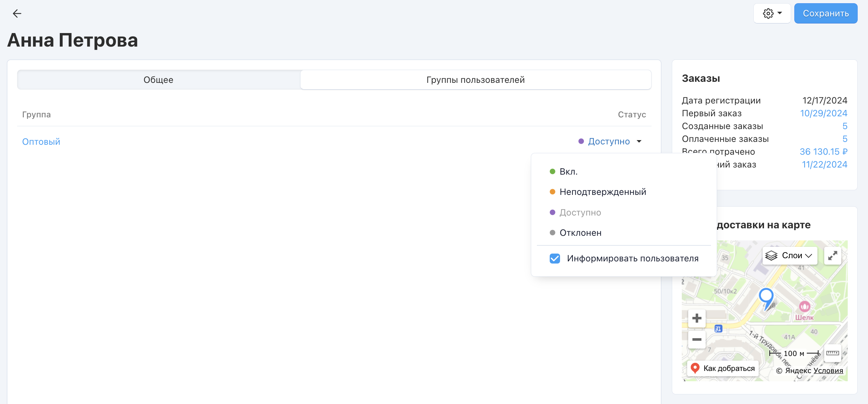
Task: Open the gear settings menu
Action: (768, 14)
